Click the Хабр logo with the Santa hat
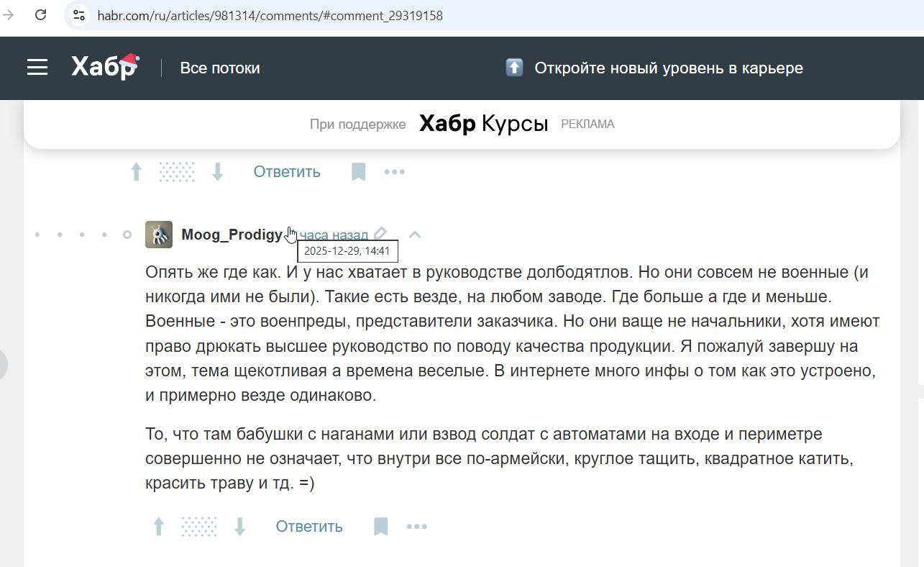The image size is (924, 567). tap(103, 66)
